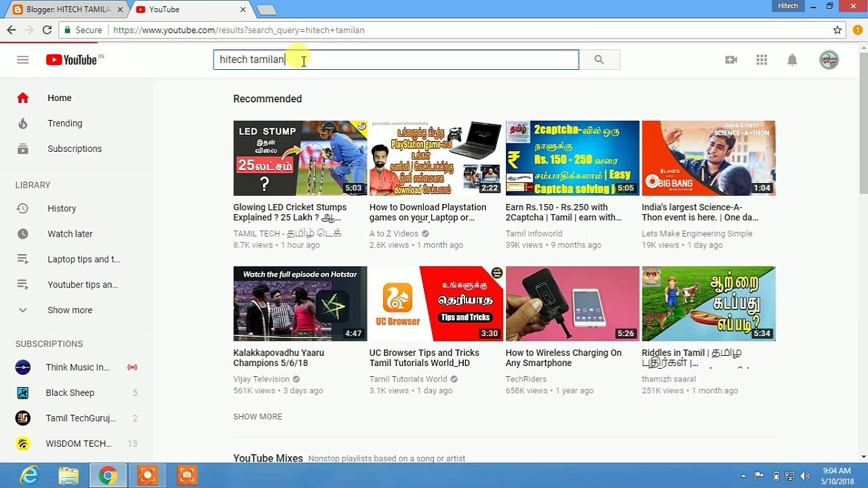Open the Black Sheep subscription
868x488 pixels.
pyautogui.click(x=76, y=393)
